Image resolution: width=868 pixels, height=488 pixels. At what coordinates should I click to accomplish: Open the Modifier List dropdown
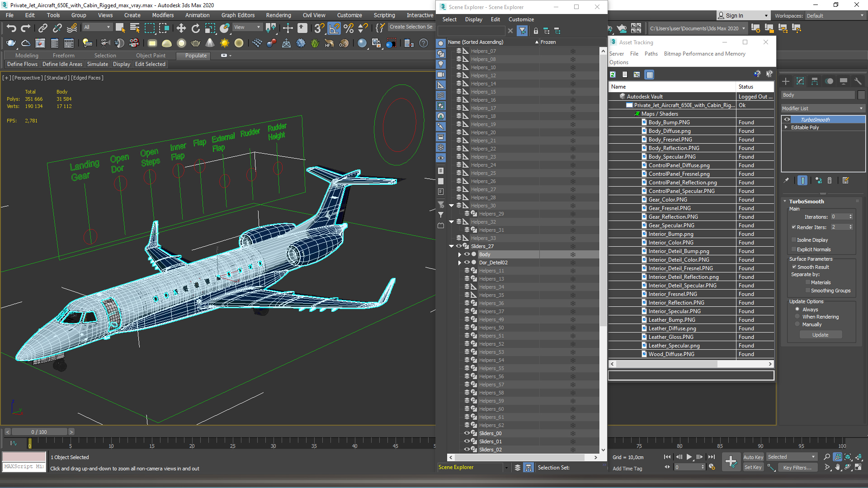(823, 108)
